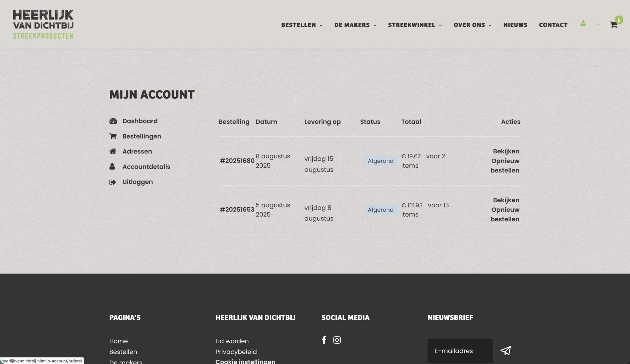Expand the green account chevron dropdown
Image resolution: width=630 pixels, height=364 pixels.
598,25
